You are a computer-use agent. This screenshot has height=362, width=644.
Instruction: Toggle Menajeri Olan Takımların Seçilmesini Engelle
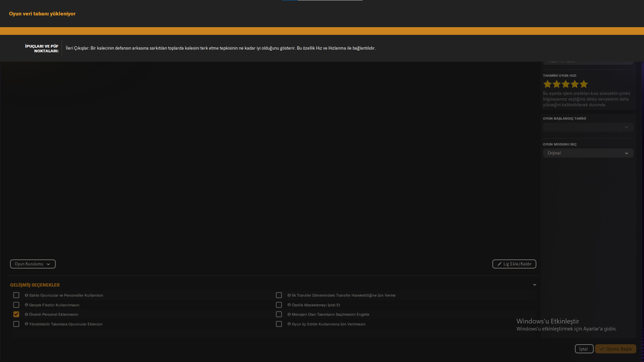pos(279,314)
